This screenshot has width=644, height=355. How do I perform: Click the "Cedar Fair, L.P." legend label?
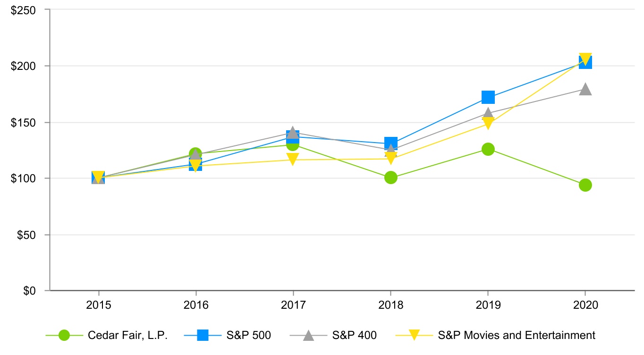[127, 335]
